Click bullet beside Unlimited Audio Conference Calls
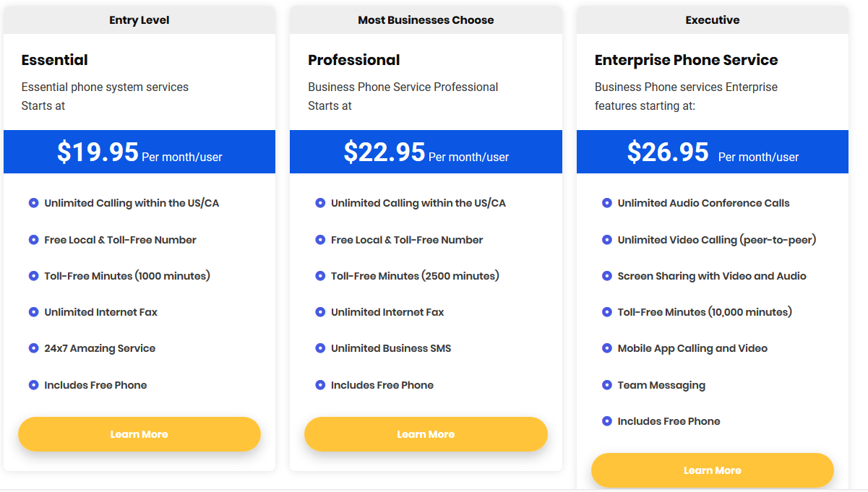The width and height of the screenshot is (868, 492). coord(607,203)
